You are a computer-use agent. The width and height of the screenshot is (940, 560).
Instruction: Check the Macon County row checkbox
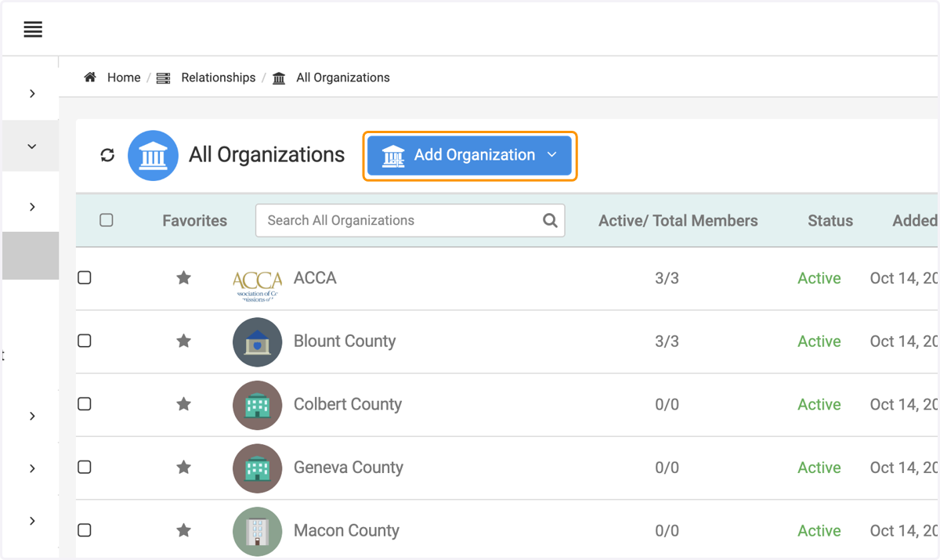coord(85,530)
